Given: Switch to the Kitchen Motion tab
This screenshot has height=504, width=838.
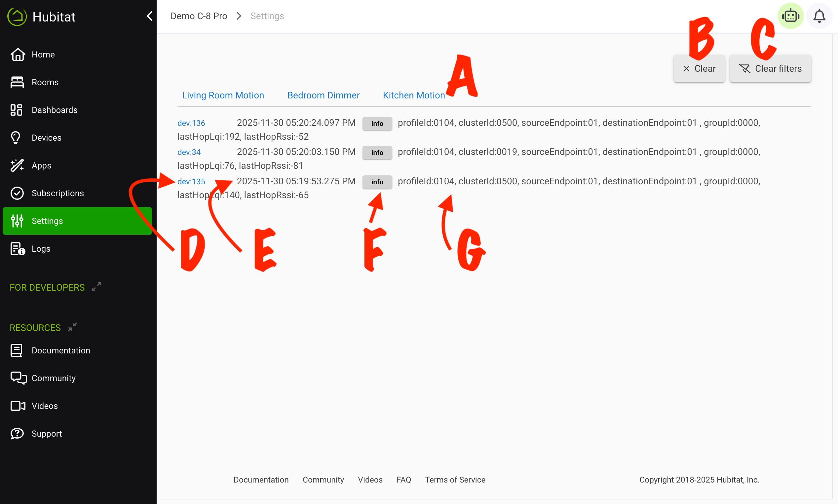Looking at the screenshot, I should [414, 95].
